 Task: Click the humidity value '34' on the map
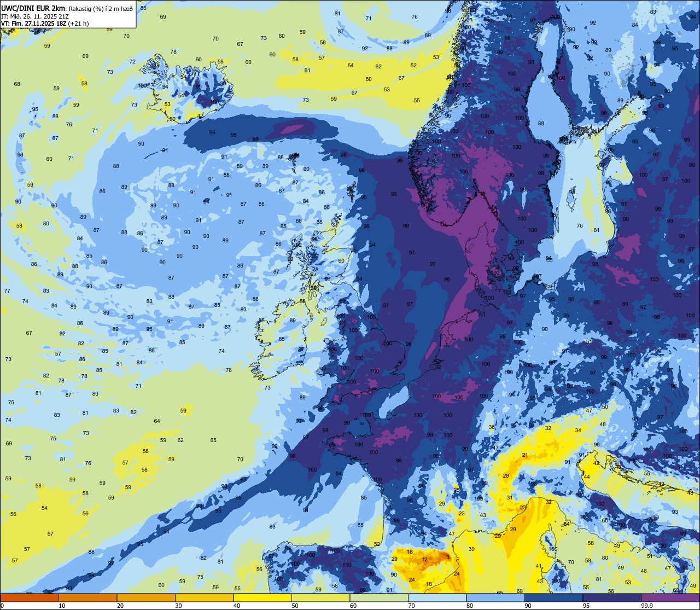578,431
